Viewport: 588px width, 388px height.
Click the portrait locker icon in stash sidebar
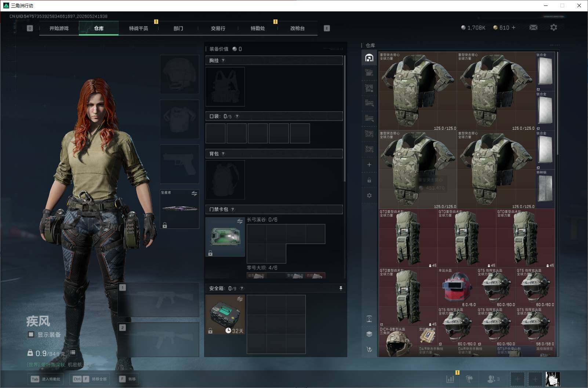[x=369, y=319]
